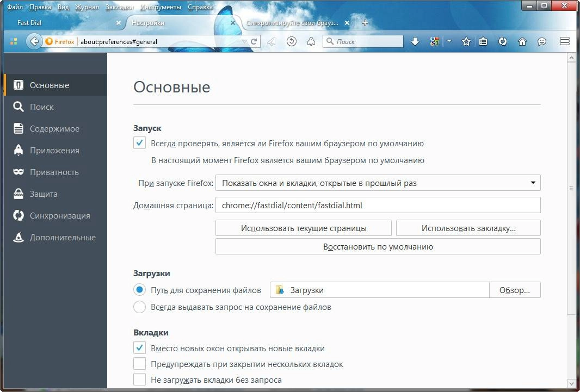Select Всегда выдавать запрос radio button

[139, 307]
